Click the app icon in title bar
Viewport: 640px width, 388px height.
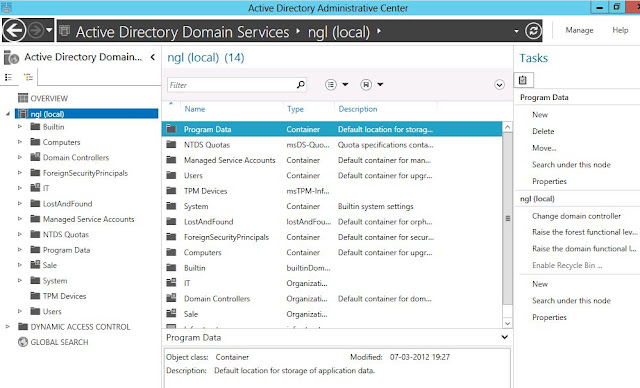6,7
